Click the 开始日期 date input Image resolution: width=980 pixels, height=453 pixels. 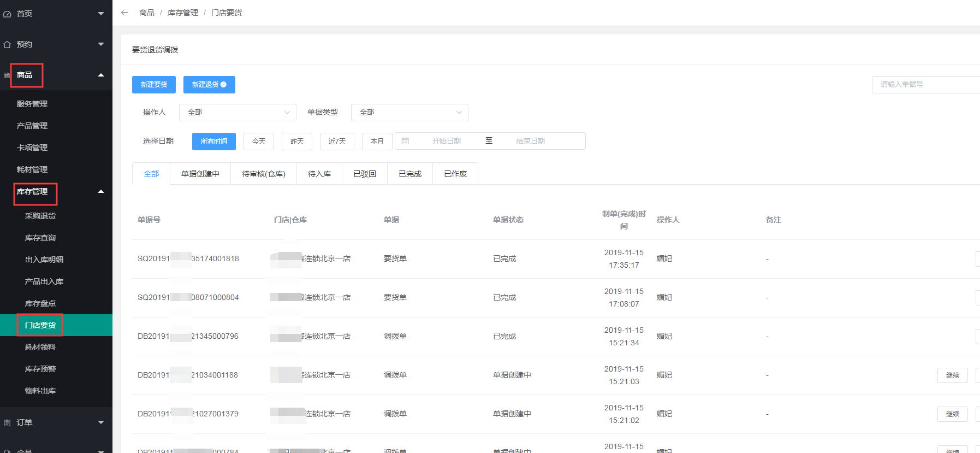(447, 141)
